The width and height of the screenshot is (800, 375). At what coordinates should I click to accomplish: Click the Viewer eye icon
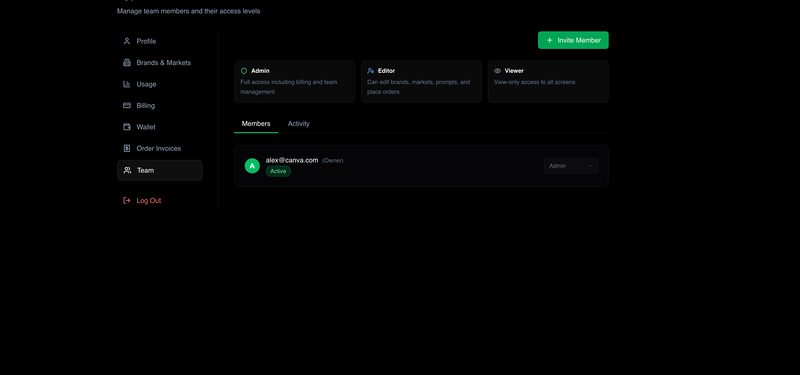(x=497, y=71)
